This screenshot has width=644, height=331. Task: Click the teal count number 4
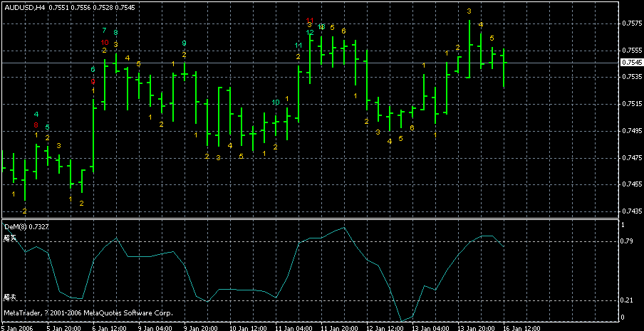(36, 114)
